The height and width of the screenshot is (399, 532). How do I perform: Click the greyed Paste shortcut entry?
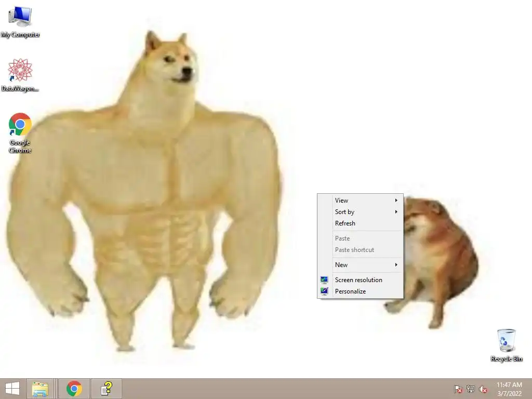tap(361, 250)
